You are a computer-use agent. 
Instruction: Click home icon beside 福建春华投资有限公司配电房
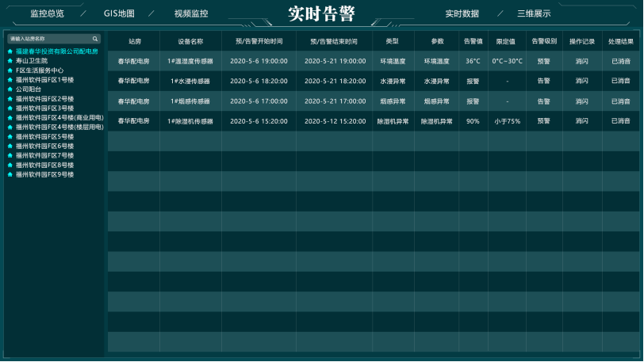(10, 51)
